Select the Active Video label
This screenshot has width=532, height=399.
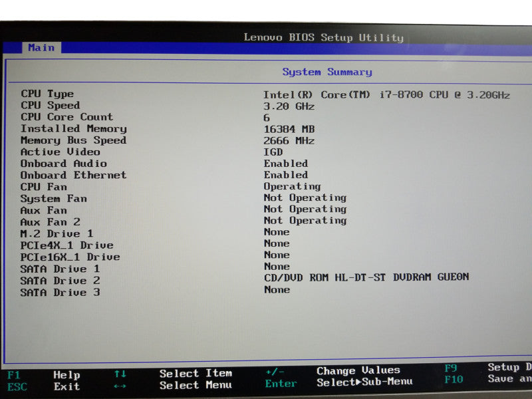point(61,152)
